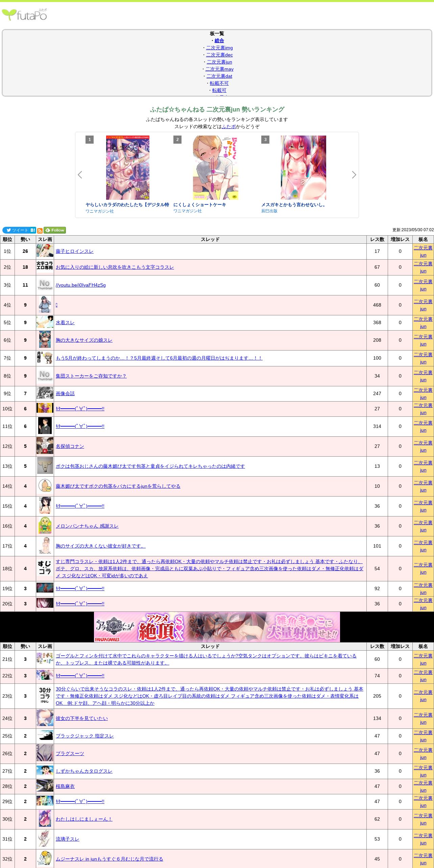Open 転載可 link in board list
Image resolution: width=434 pixels, height=868 pixels.
(219, 90)
